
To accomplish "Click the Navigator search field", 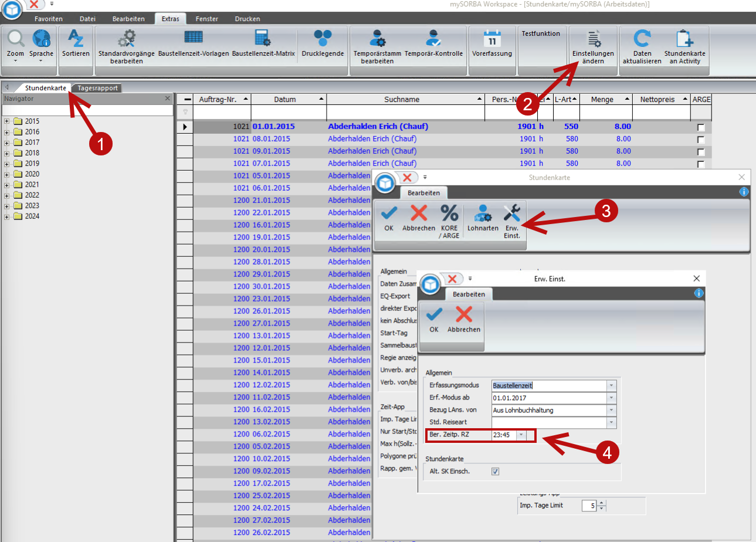I will click(x=87, y=110).
